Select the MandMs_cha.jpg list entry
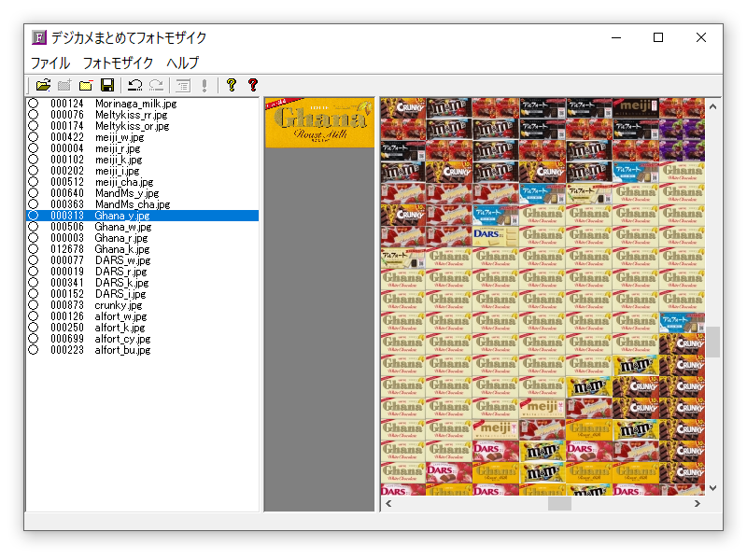Image resolution: width=747 pixels, height=560 pixels. [143, 204]
